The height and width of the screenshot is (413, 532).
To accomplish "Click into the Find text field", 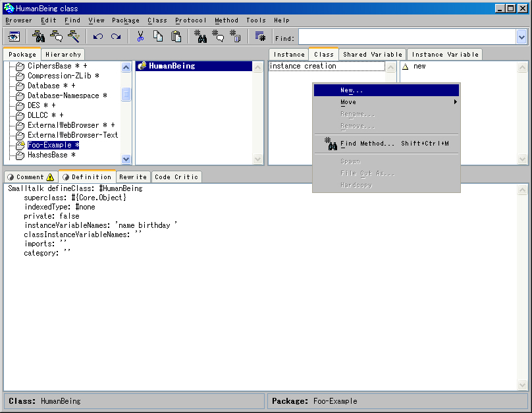I will click(x=406, y=38).
